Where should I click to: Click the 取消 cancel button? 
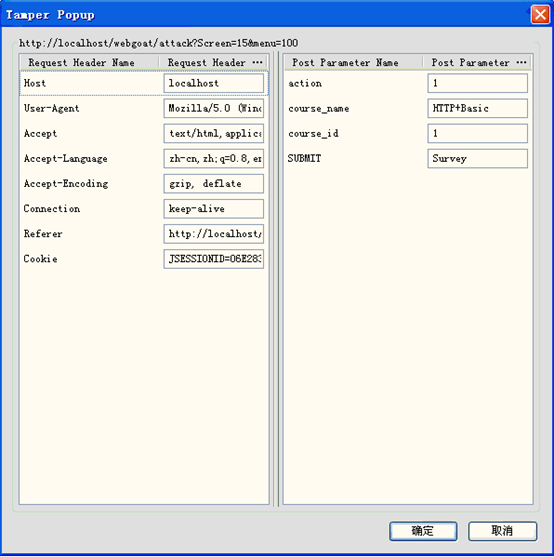tap(502, 531)
